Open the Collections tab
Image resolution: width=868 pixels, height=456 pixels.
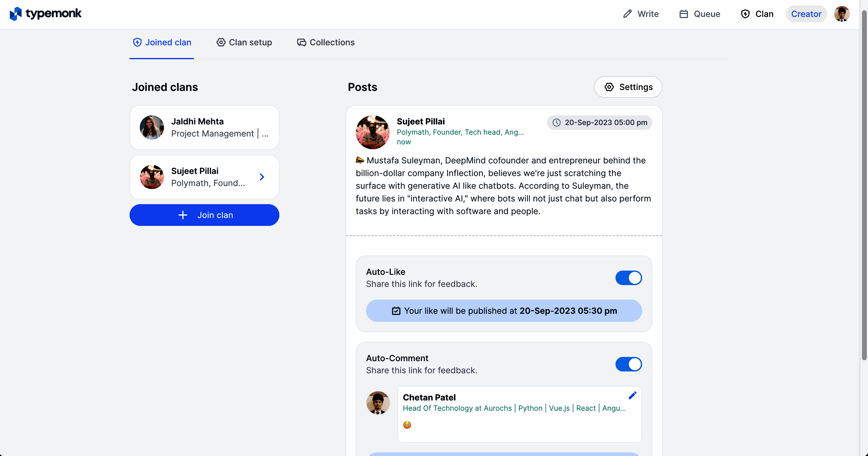(x=326, y=43)
